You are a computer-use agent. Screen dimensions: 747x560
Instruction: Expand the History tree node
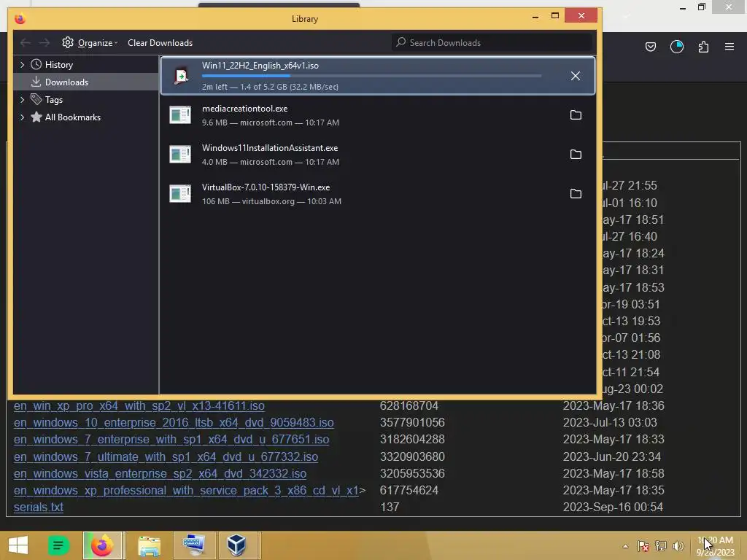pos(22,64)
